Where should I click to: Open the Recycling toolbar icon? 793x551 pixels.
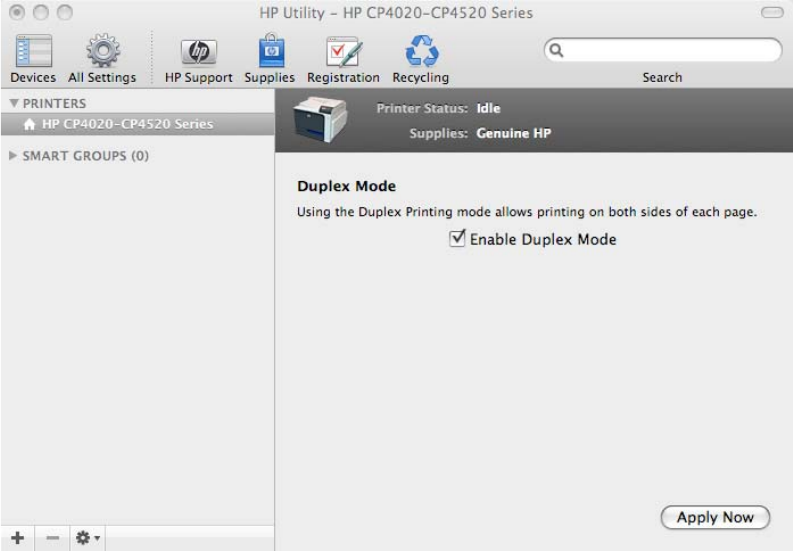point(422,51)
